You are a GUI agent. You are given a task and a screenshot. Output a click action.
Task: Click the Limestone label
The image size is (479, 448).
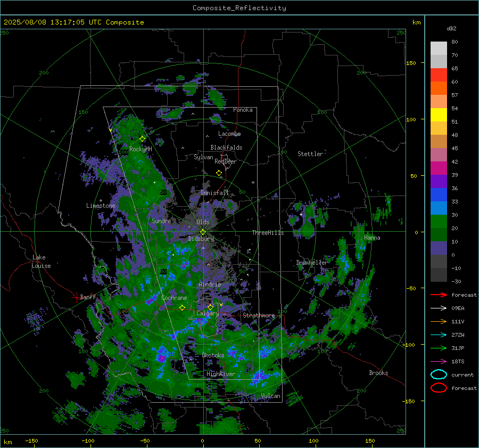pos(101,206)
